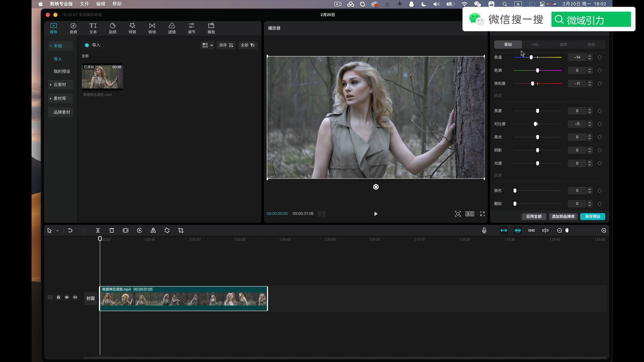Open the 文件 menu
This screenshot has width=644, height=362.
pyautogui.click(x=85, y=4)
